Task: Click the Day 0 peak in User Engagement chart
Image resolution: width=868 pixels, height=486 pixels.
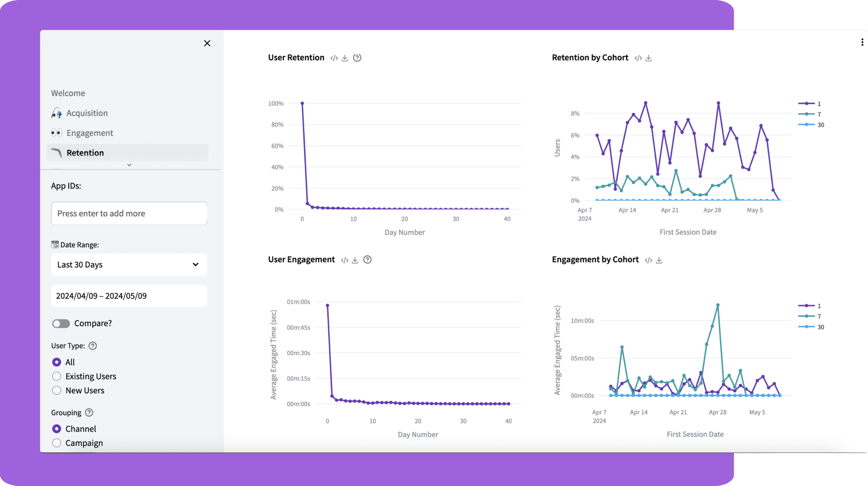Action: [327, 305]
